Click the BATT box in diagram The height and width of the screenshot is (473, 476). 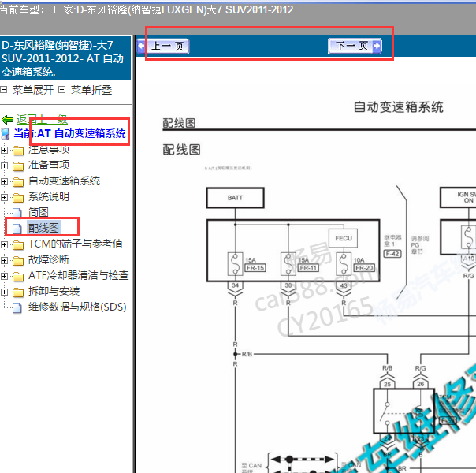click(236, 198)
